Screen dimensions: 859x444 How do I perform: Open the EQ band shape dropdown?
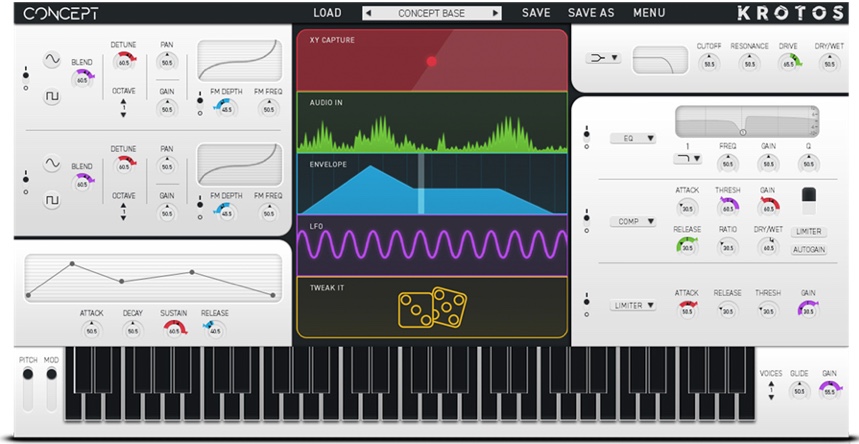click(688, 158)
